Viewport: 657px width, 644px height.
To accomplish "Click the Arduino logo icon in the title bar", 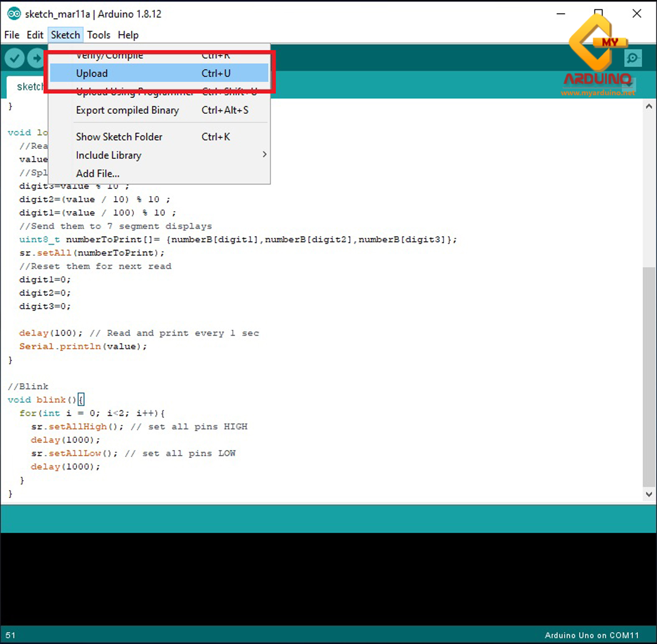I will tap(14, 14).
